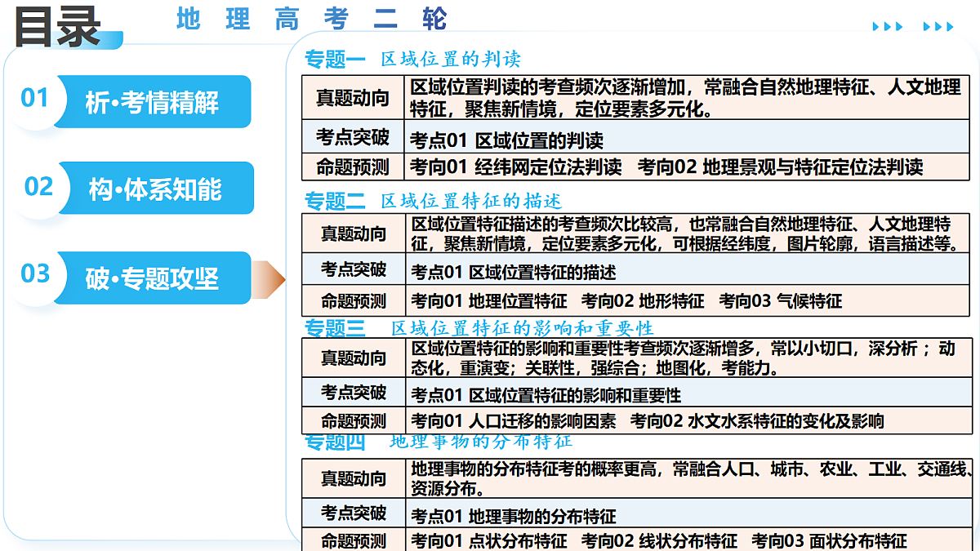Select heading 专题三 区域位置特征的影响和重要性
Screen dimensions: 980x551
tap(479, 328)
